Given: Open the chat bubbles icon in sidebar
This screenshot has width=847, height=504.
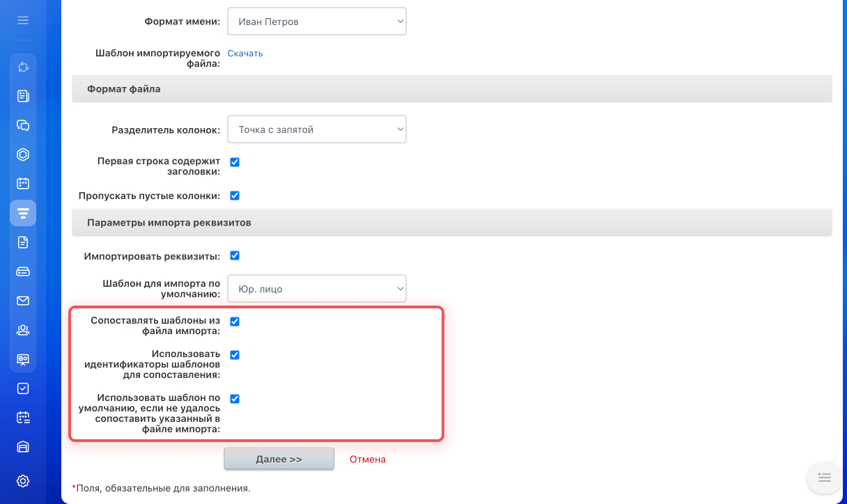Looking at the screenshot, I should pos(23,125).
